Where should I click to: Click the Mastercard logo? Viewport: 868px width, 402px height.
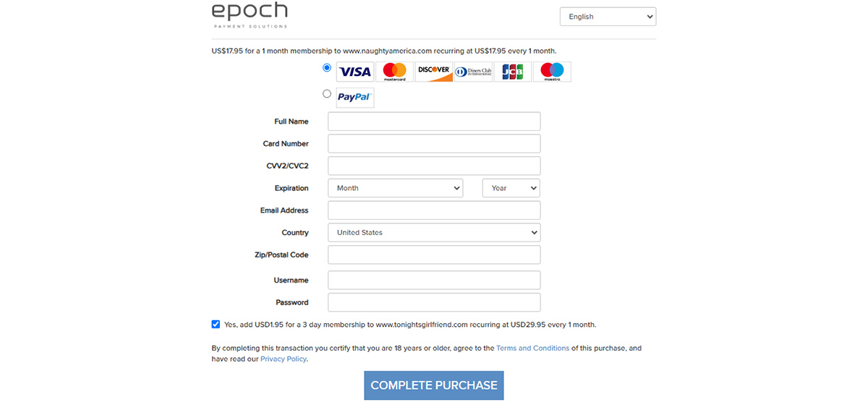[x=394, y=72]
